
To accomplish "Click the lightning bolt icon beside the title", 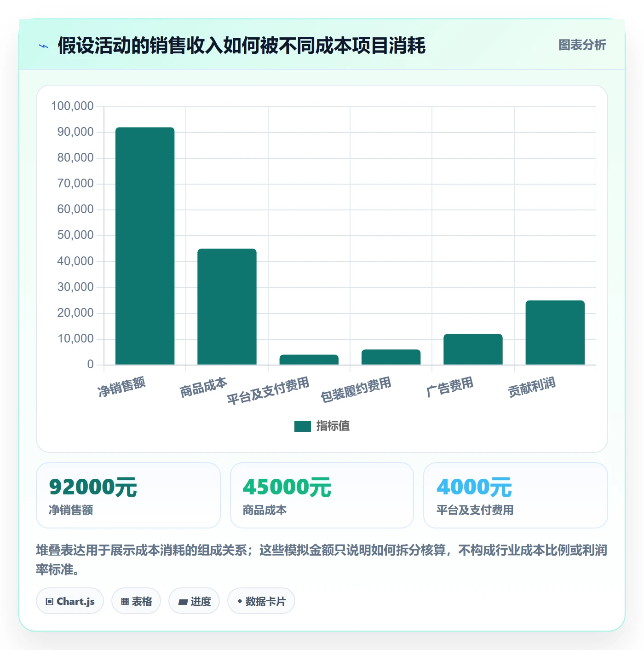I will click(x=44, y=46).
